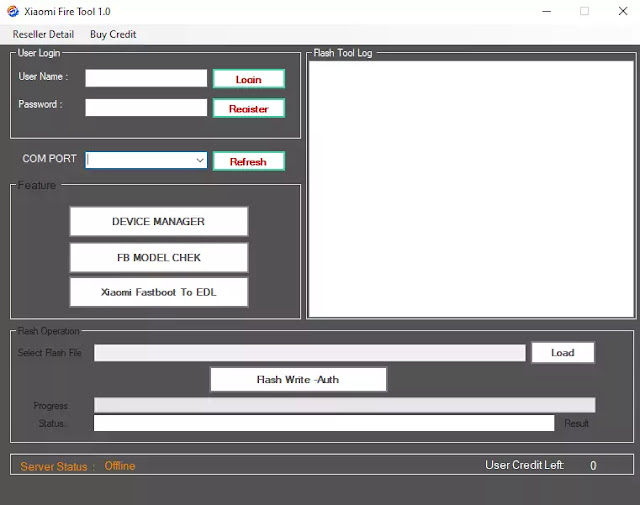Screen dimensions: 640x505
Task: Open DEVICE MANAGER feature
Action: click(158, 221)
